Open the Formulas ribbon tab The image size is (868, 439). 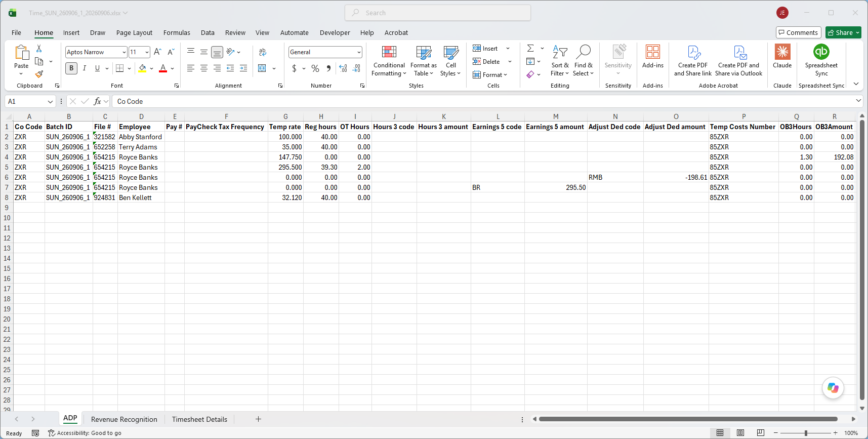[x=177, y=32]
